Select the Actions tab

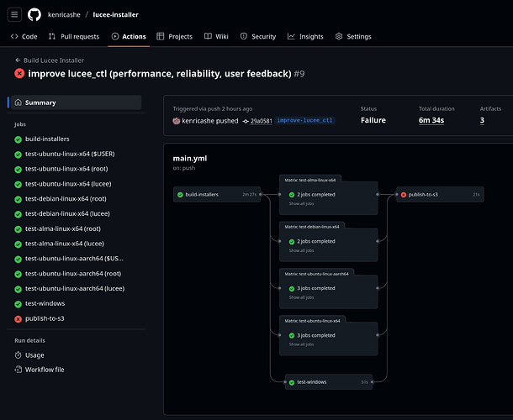coord(129,37)
